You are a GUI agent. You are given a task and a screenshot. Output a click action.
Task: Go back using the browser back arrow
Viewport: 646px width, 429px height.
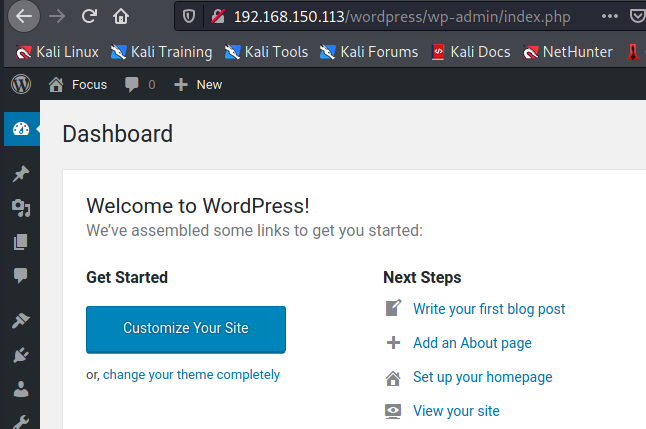[25, 16]
